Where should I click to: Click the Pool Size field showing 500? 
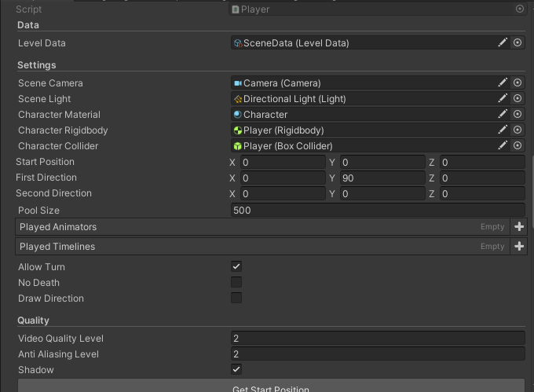[x=378, y=210]
